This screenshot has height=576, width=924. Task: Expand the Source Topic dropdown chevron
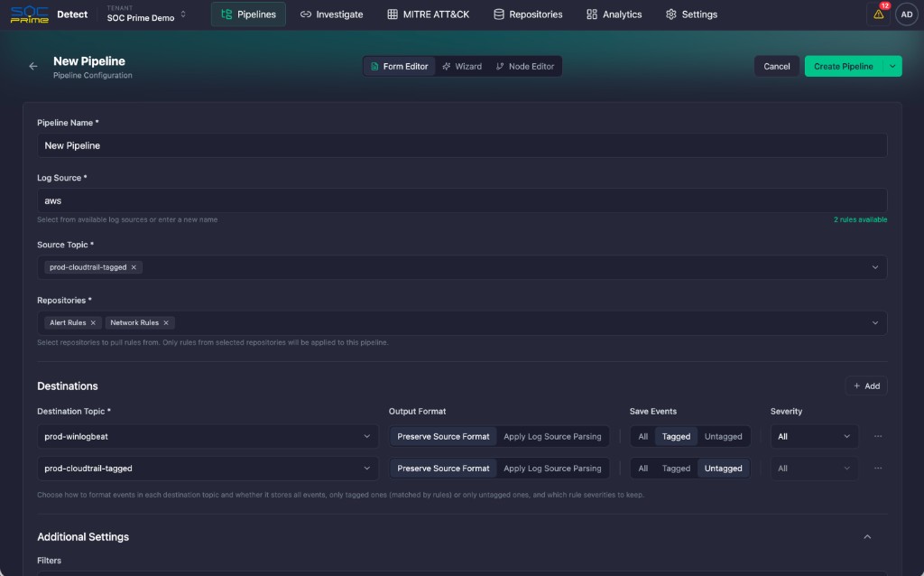(x=875, y=267)
